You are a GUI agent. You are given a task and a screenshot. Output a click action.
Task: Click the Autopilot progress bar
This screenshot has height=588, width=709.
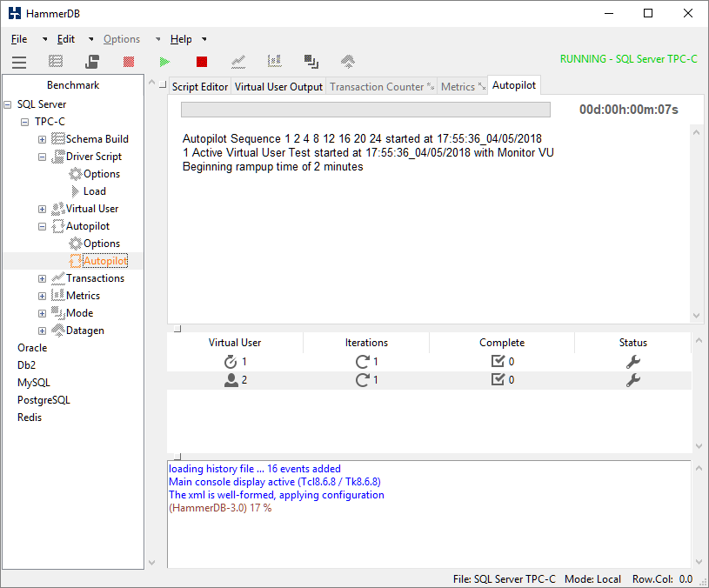click(365, 110)
